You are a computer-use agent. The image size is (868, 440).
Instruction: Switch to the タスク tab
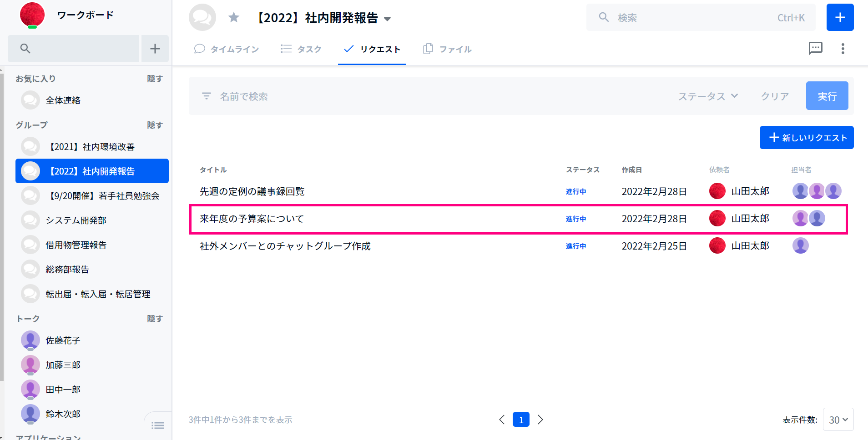tap(301, 49)
